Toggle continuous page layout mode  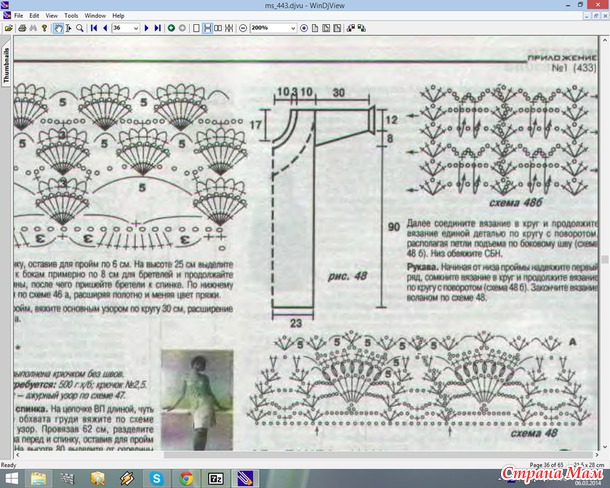(x=207, y=28)
